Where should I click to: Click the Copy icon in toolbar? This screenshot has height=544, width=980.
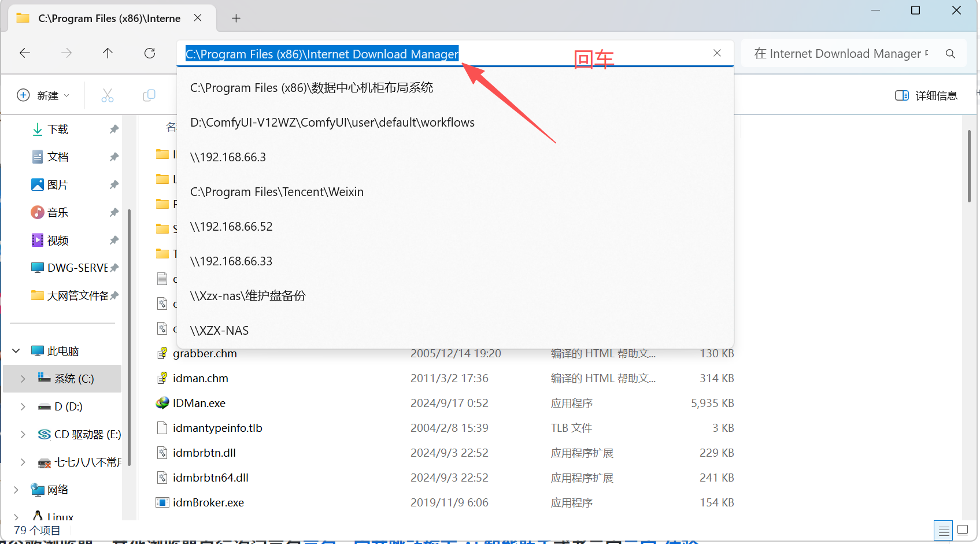(x=149, y=95)
